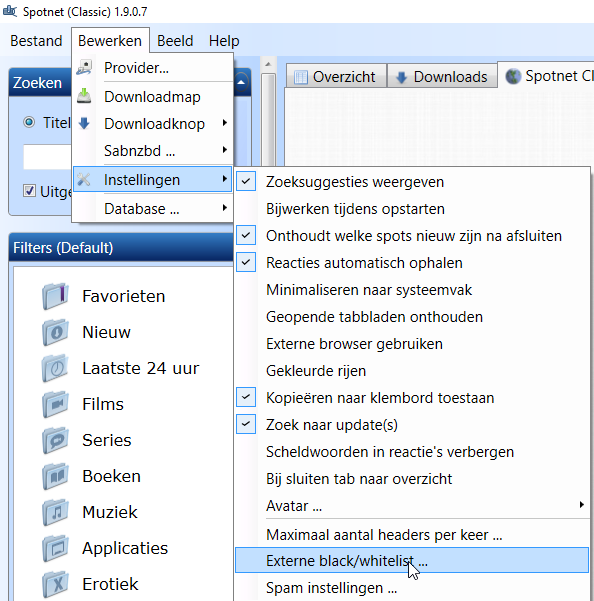
Task: Click the Applicaties folder icon
Action: pos(56,548)
